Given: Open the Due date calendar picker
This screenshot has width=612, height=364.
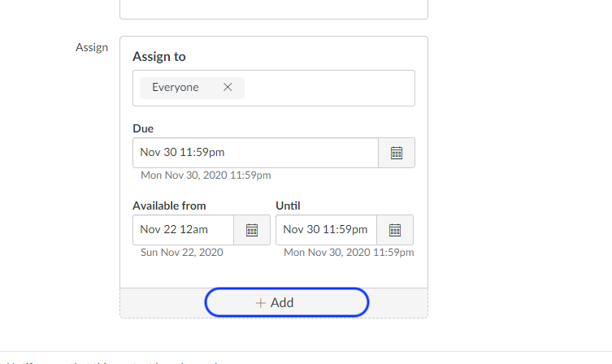Looking at the screenshot, I should (x=397, y=153).
